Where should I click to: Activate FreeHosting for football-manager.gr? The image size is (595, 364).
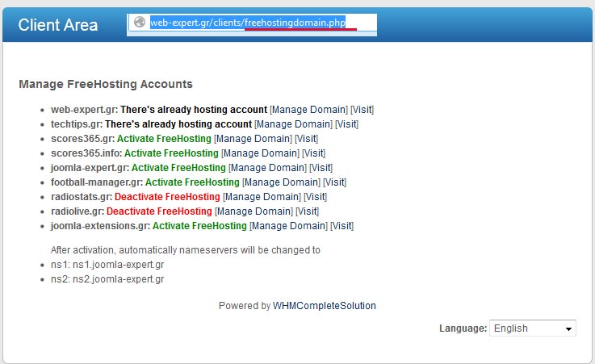point(192,182)
